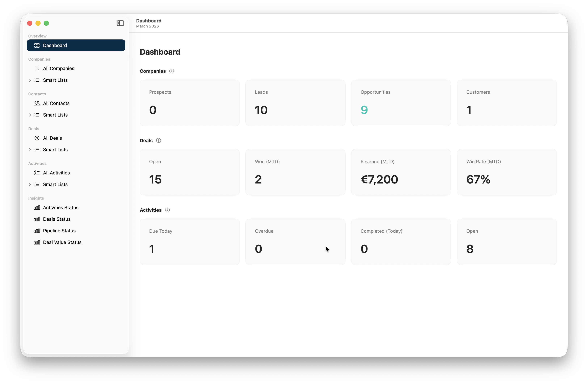The height and width of the screenshot is (384, 588).
Task: Expand Smart Lists under Companies
Action: 30,80
